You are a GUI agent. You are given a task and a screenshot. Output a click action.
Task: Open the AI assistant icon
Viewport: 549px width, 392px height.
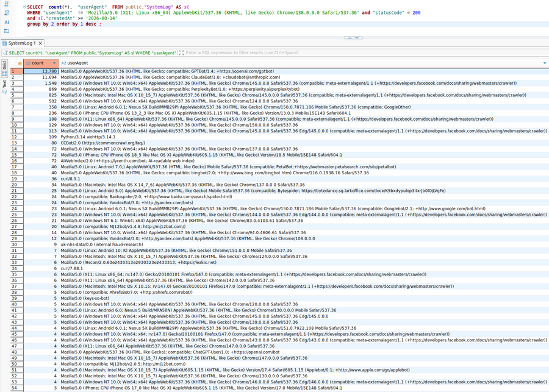(7, 22)
